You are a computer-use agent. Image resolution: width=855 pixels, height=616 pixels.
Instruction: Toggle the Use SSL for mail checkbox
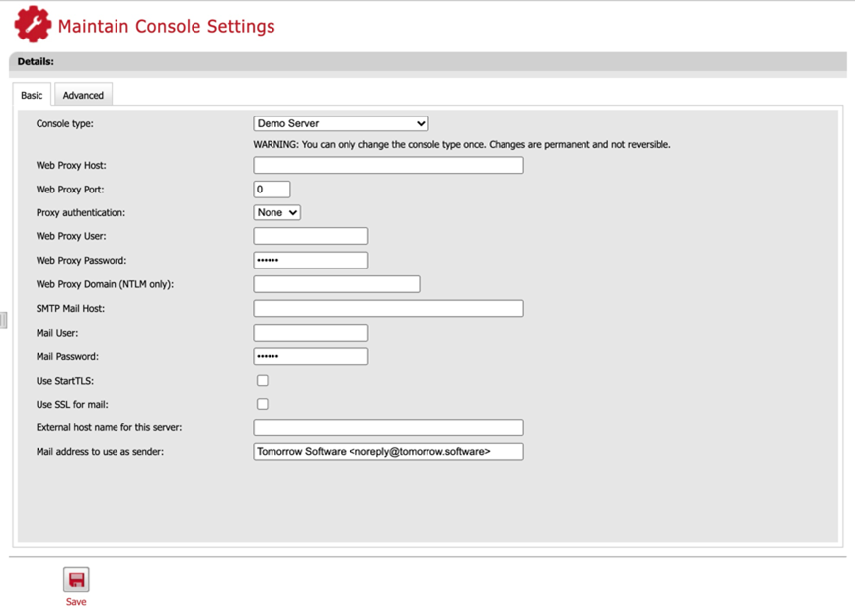[x=263, y=404]
